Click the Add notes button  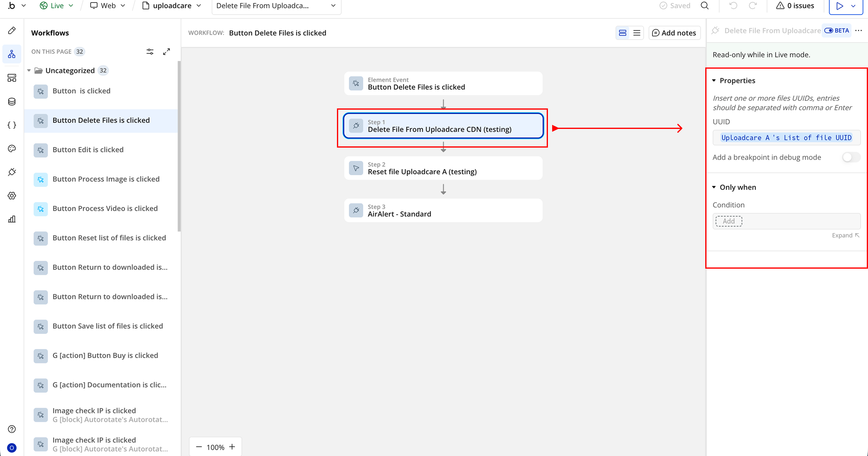(674, 33)
